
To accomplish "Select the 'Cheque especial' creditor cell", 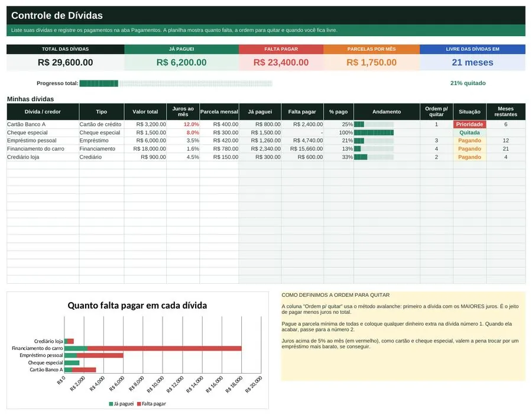I will 43,132.
